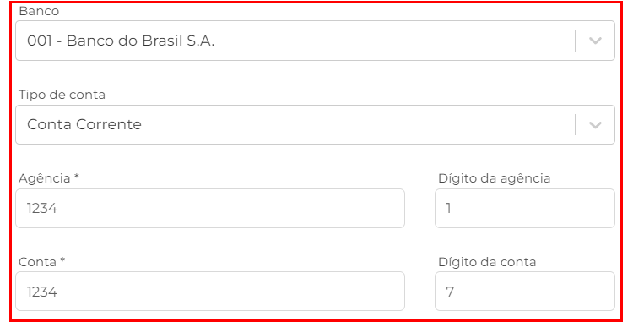Click the 'Agência *' required label
Screen dimensions: 644x333
click(x=49, y=178)
